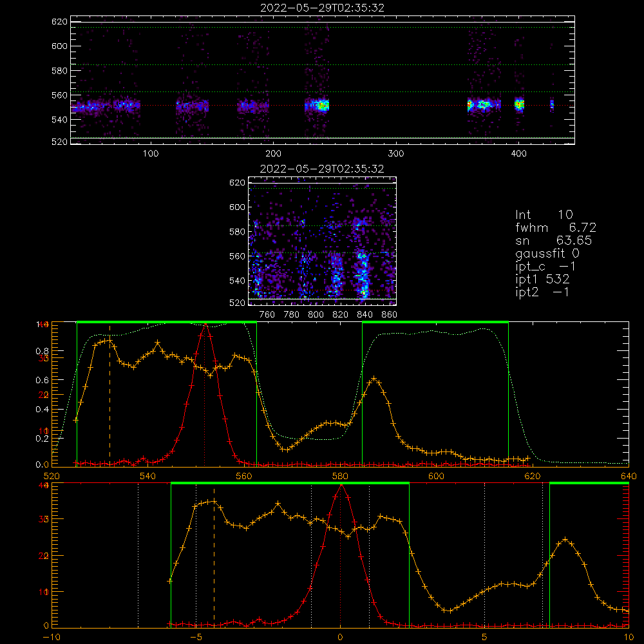Click x-axis label 840 on middle image

point(365,315)
